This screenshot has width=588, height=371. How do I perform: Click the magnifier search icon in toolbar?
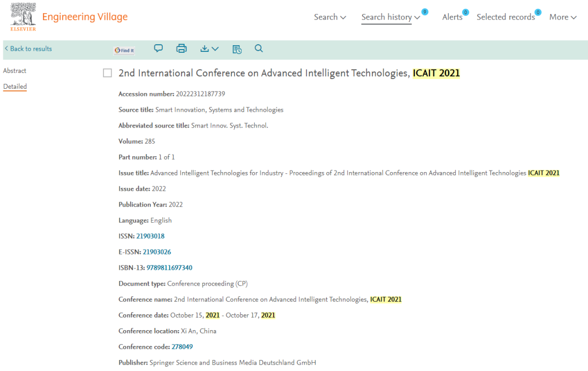coord(259,48)
